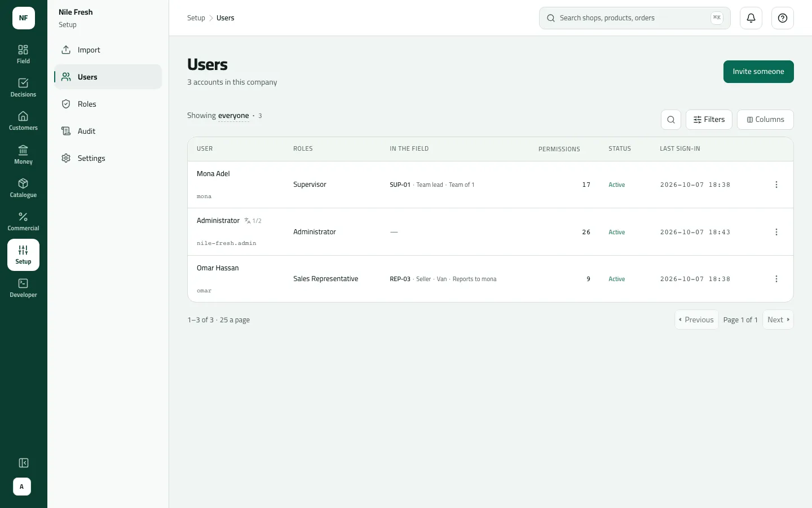Click the LAST SIGN-IN column header
Viewport: 812px width, 508px height.
pyautogui.click(x=680, y=149)
